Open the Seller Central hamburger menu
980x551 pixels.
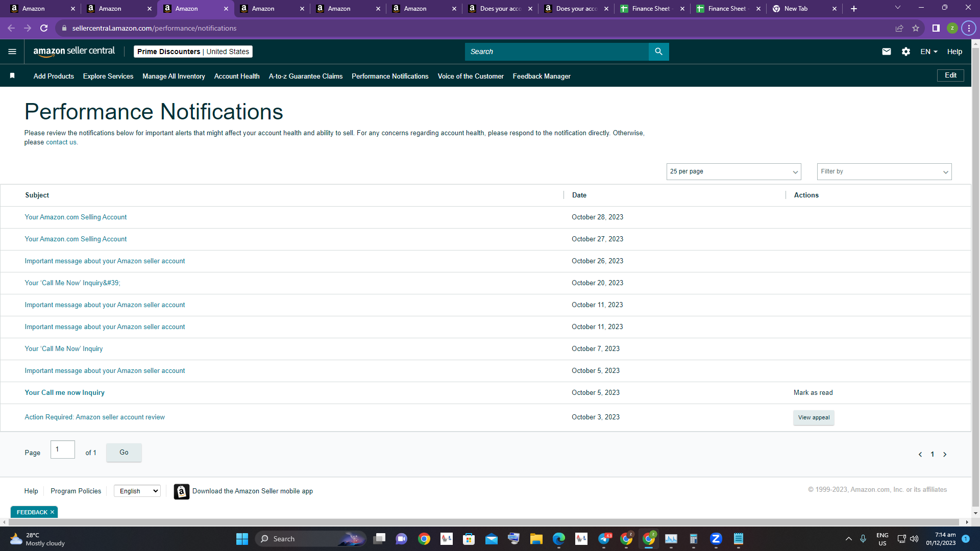(12, 52)
